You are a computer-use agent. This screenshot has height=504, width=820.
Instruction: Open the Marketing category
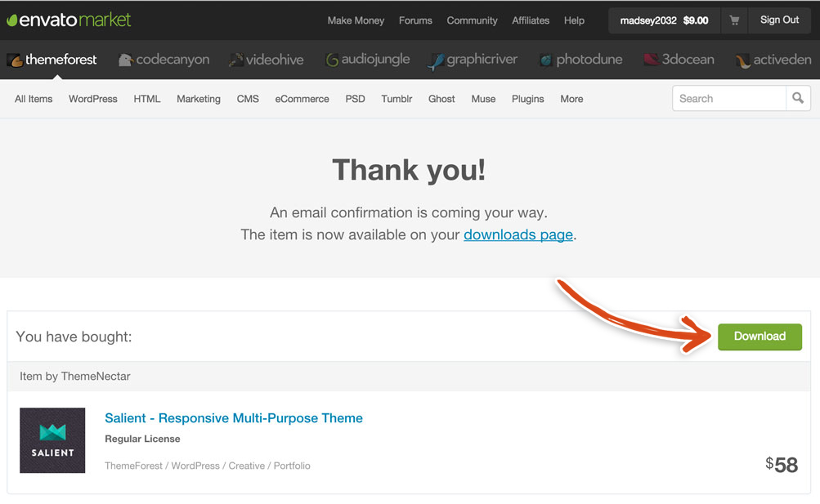(199, 99)
